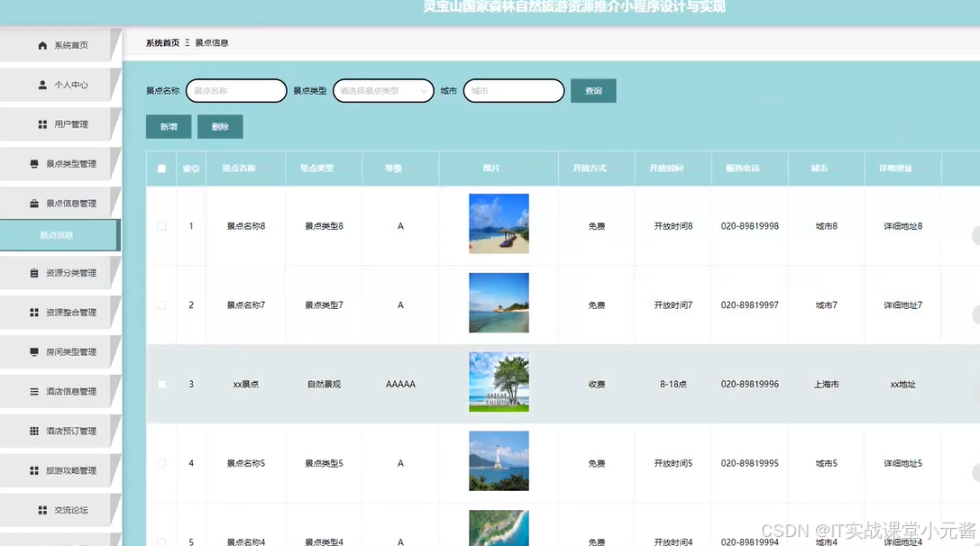The image size is (980, 546).
Task: Toggle the select-all header checkbox
Action: tap(161, 168)
